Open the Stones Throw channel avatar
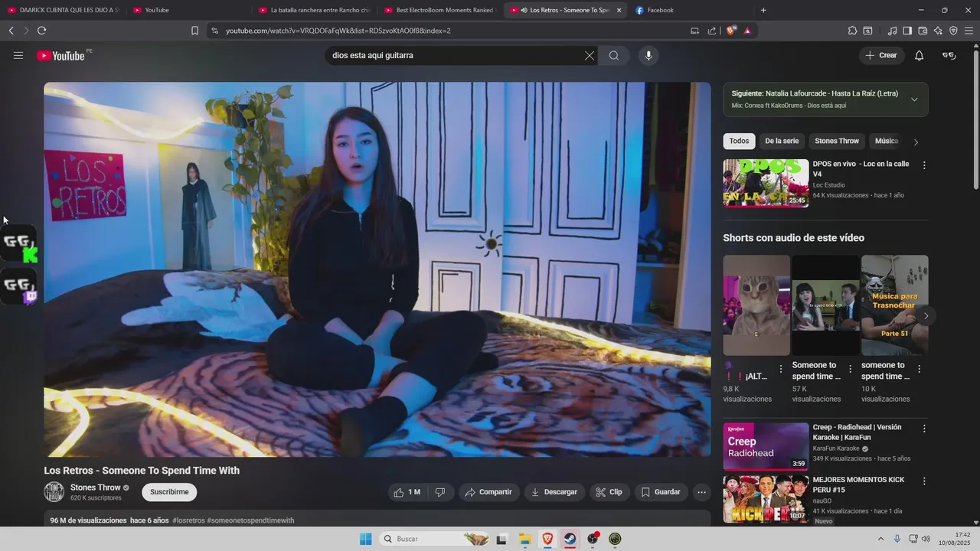980x551 pixels. [x=54, y=492]
